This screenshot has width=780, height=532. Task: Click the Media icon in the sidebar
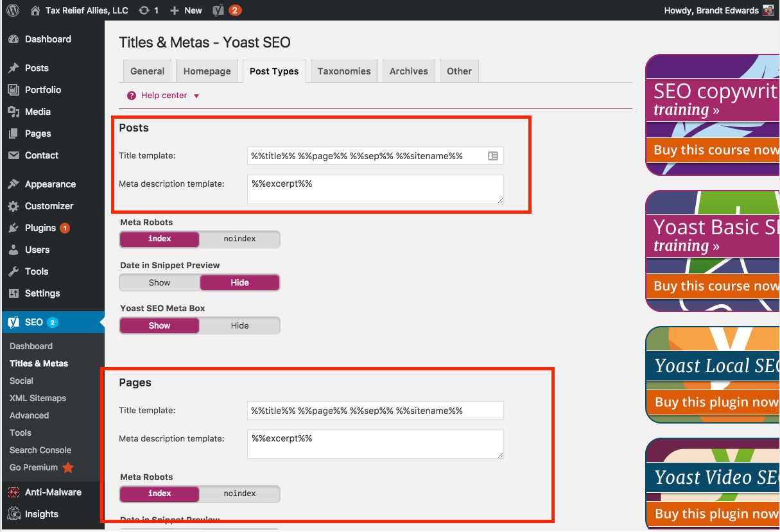[13, 112]
